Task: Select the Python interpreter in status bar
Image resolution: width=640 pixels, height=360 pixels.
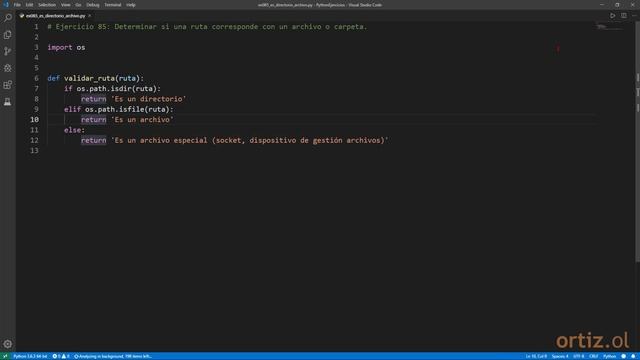Action: [x=30, y=356]
